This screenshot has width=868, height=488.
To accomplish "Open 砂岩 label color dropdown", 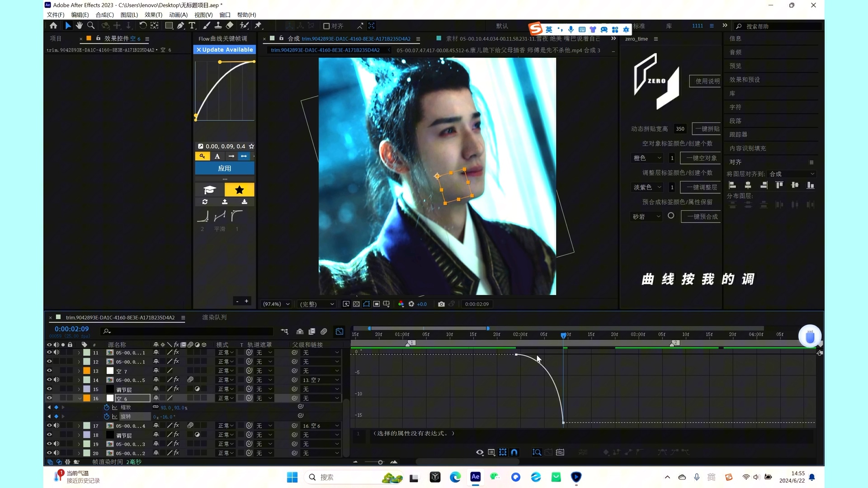I will point(646,216).
